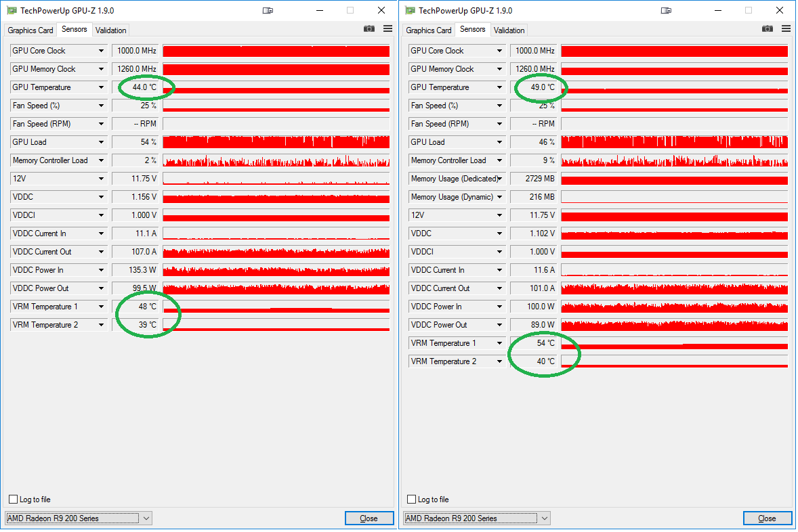The image size is (798, 532).
Task: Click Close button in left GPU-Z window
Action: point(369,518)
